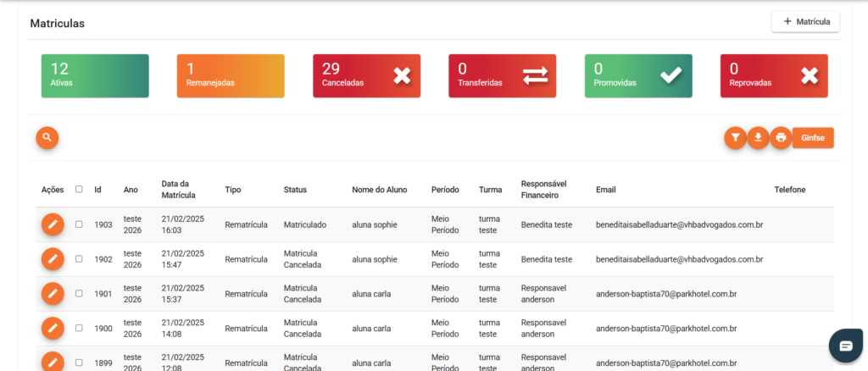
Task: Click the Promovidas green card
Action: 637,75
